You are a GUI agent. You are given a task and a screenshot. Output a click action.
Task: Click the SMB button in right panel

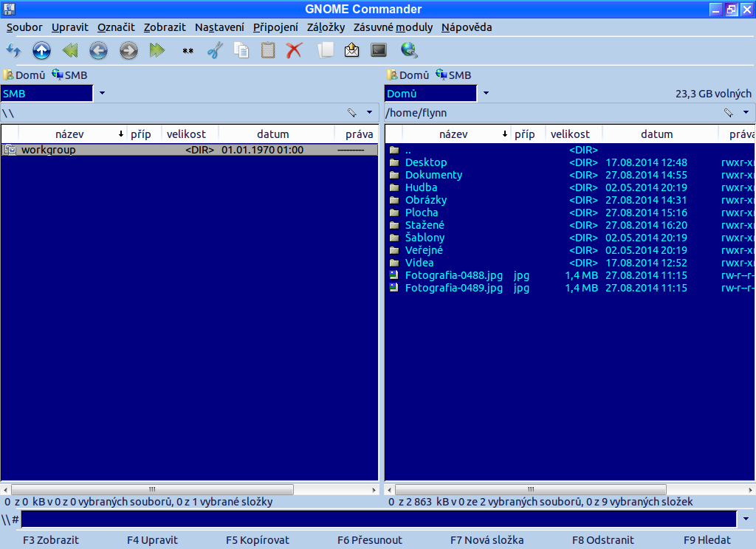click(x=454, y=75)
